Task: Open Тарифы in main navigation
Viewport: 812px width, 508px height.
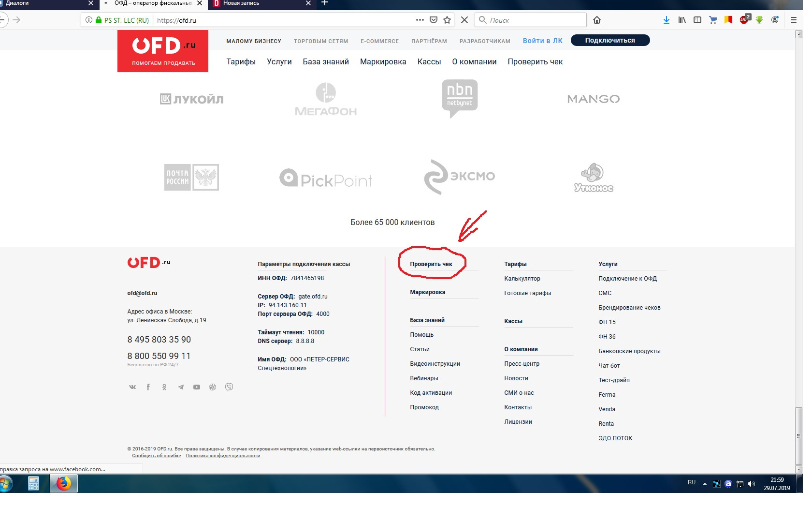Action: point(241,61)
